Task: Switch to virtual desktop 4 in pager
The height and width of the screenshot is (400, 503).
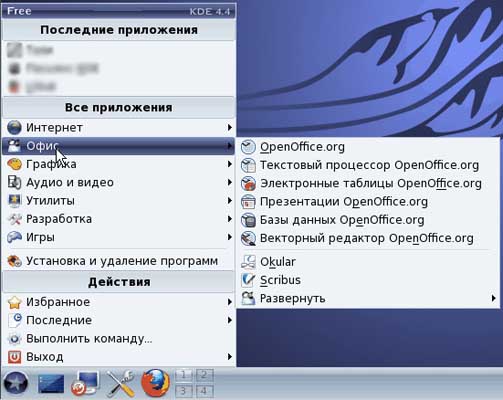Action: [204, 391]
